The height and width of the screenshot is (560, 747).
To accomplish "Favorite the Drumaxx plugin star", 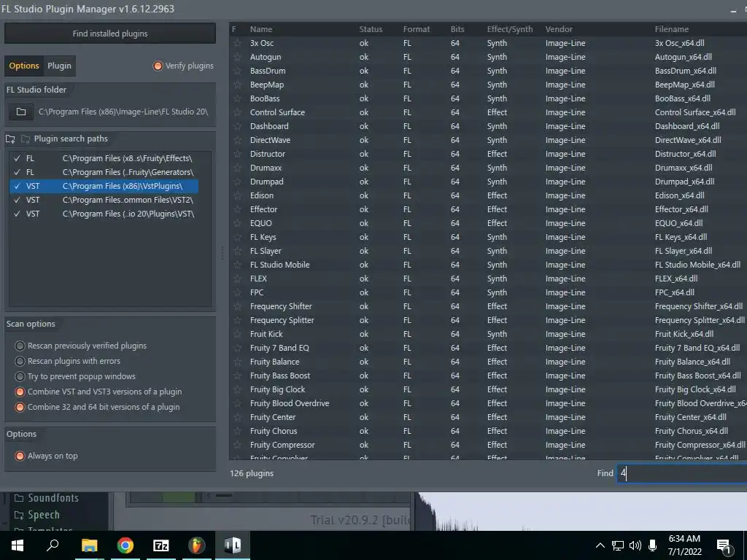I will (x=237, y=168).
